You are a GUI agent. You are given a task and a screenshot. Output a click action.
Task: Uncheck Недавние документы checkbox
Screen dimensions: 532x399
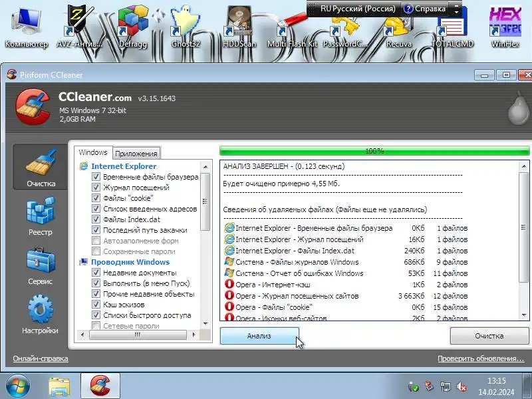[96, 273]
